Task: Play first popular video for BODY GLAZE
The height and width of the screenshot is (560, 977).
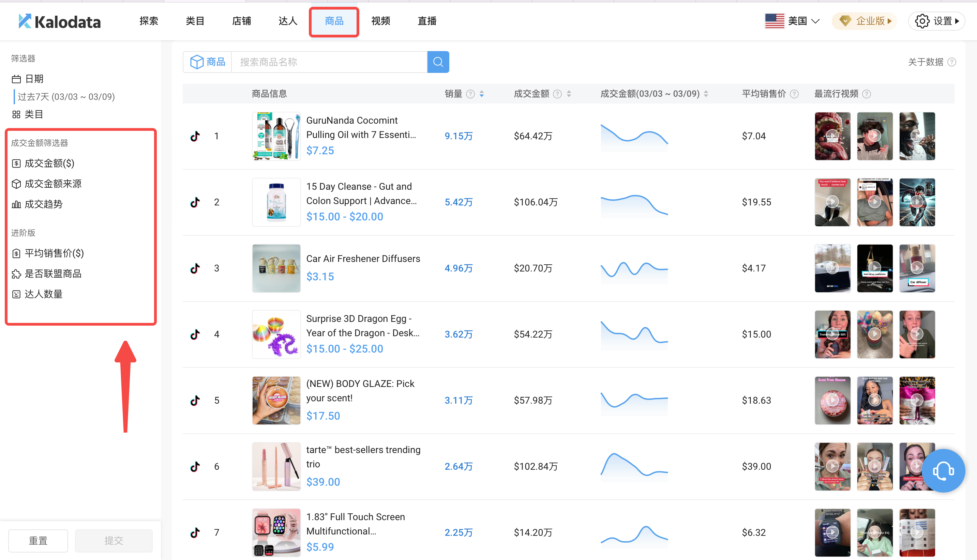Action: coord(832,401)
